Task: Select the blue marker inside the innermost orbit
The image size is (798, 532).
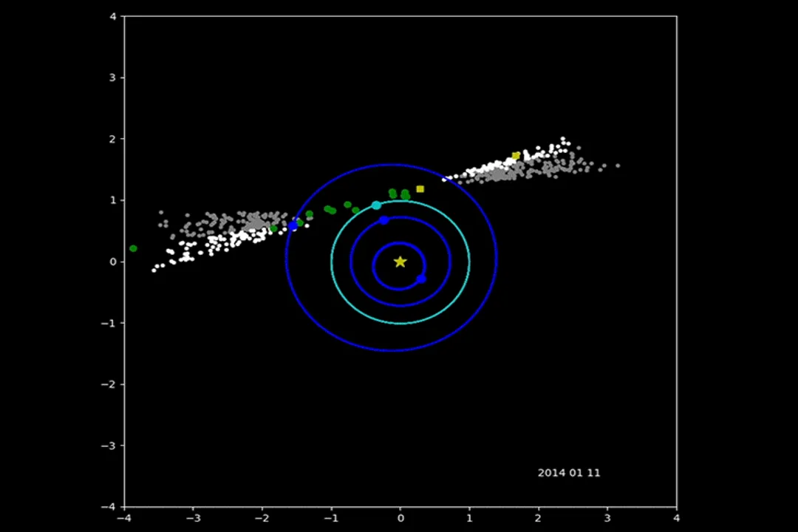Action: [x=420, y=279]
